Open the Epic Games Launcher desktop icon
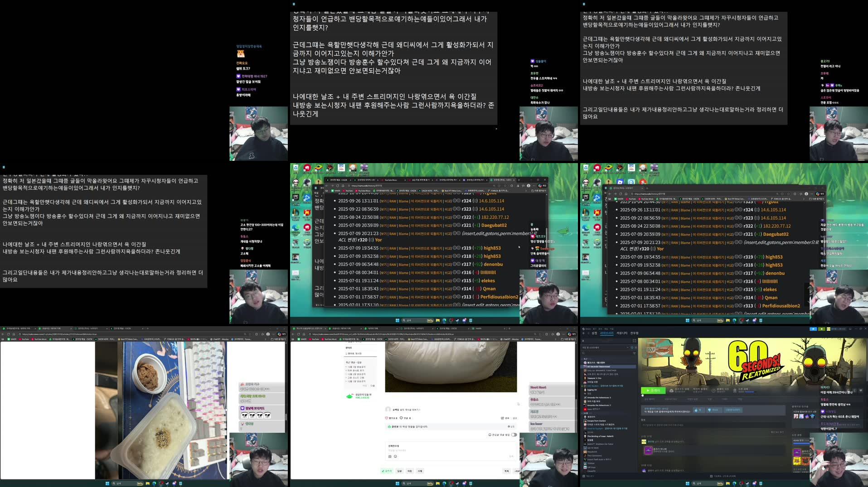 [296, 197]
